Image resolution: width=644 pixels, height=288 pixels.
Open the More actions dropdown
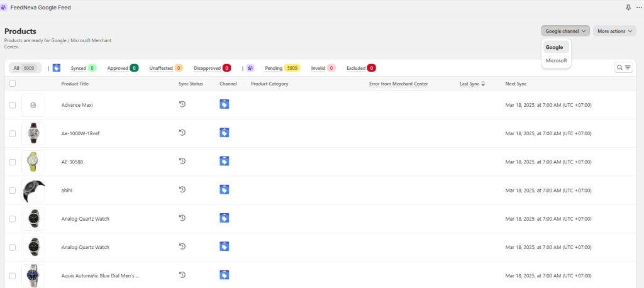click(614, 31)
